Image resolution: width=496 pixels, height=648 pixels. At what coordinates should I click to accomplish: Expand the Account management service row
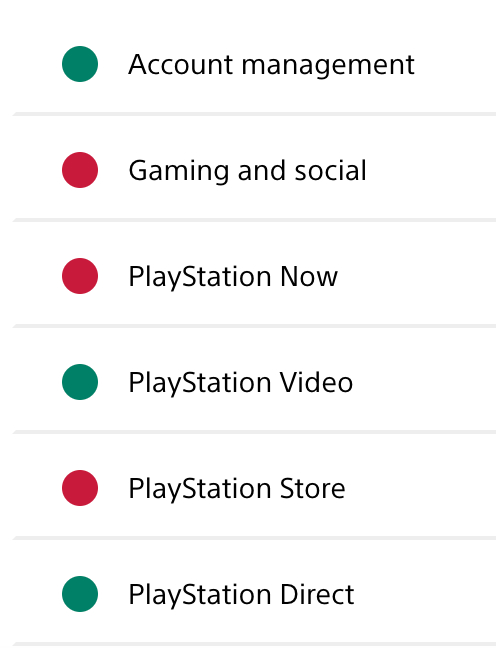click(254, 62)
